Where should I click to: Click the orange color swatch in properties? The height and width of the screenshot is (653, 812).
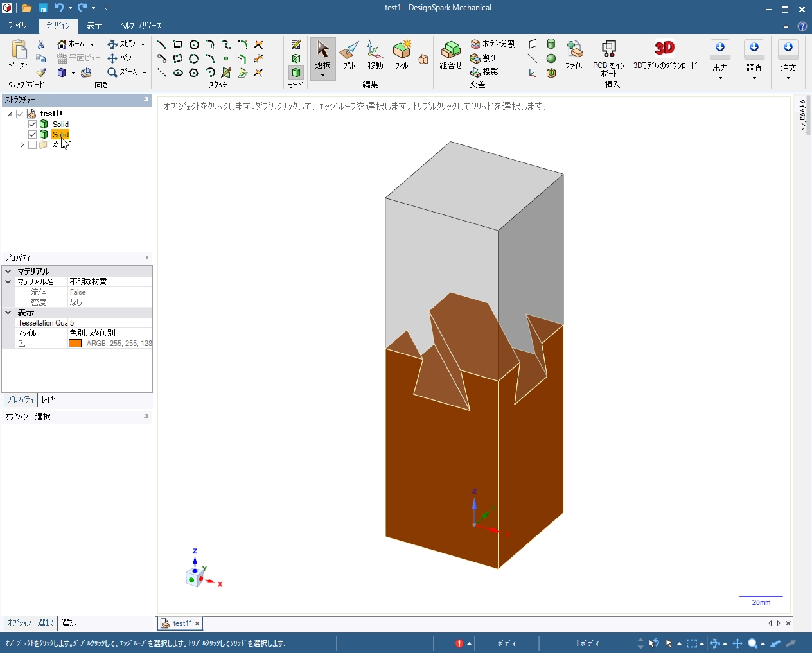[75, 344]
